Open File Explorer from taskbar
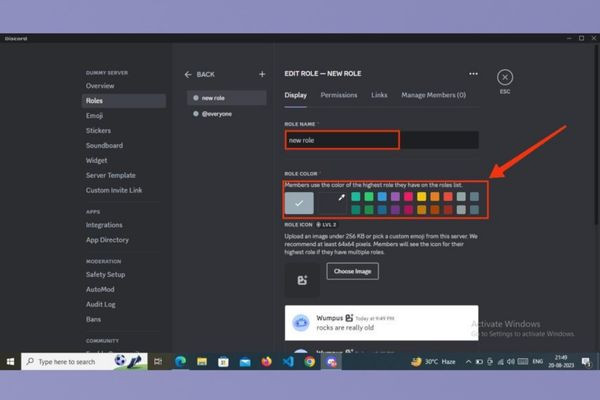Image resolution: width=600 pixels, height=400 pixels. point(202,361)
